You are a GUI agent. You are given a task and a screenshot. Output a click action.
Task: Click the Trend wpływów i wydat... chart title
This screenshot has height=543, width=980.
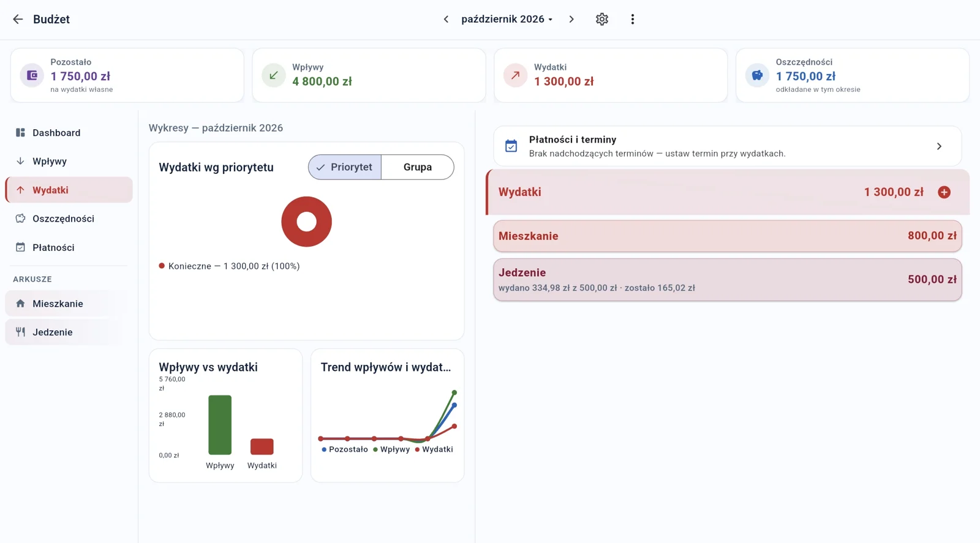click(386, 367)
